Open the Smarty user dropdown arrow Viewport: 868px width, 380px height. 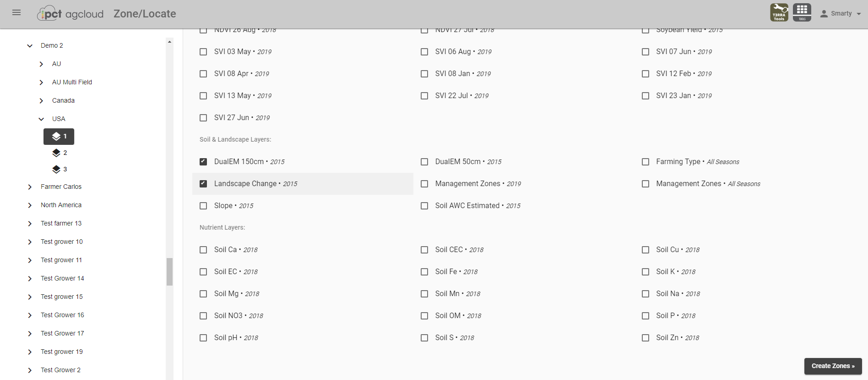coord(859,14)
